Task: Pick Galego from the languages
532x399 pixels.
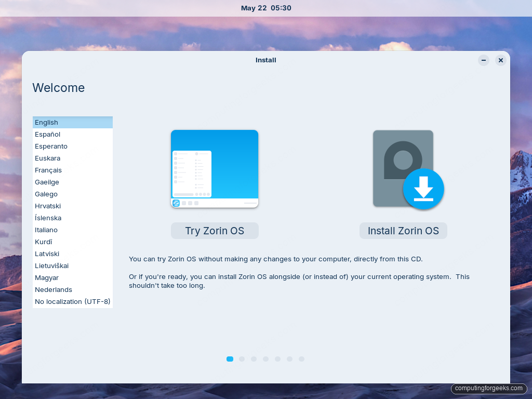Action: (73, 194)
